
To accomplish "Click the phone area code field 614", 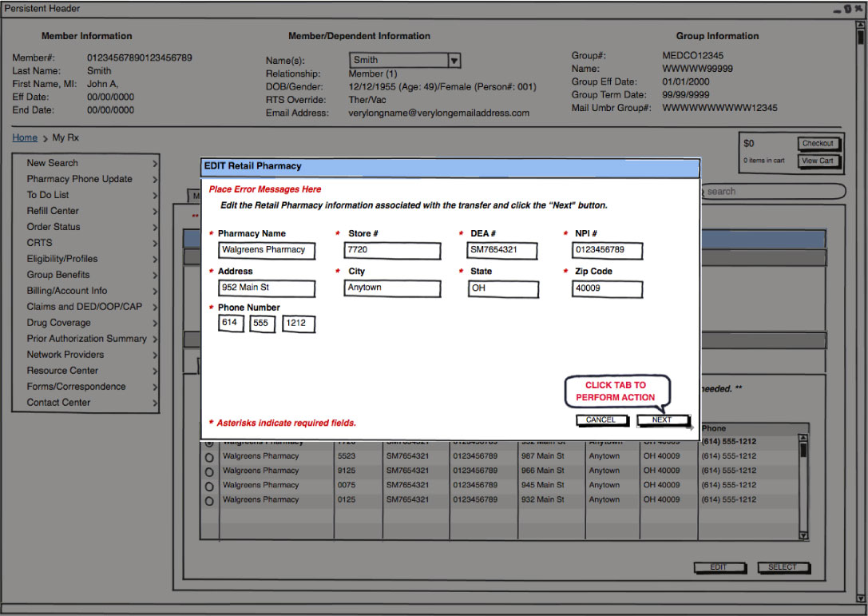I will pyautogui.click(x=232, y=324).
